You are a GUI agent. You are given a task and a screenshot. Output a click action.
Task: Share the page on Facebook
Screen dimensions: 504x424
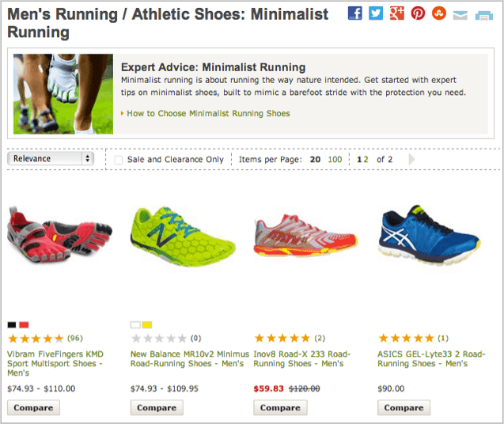coord(354,13)
